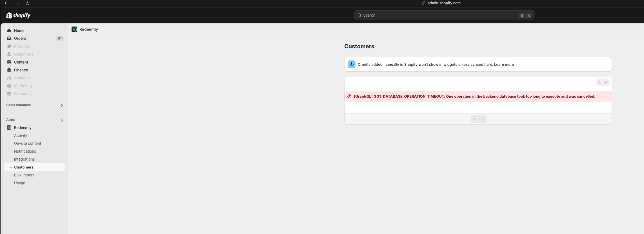Go back with the browser arrow

click(6, 3)
